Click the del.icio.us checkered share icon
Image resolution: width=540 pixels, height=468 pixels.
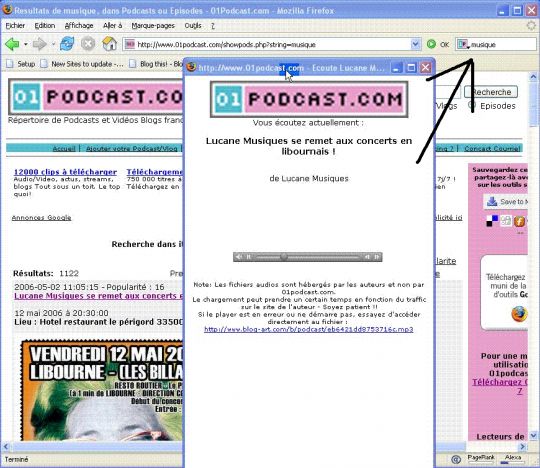click(492, 221)
